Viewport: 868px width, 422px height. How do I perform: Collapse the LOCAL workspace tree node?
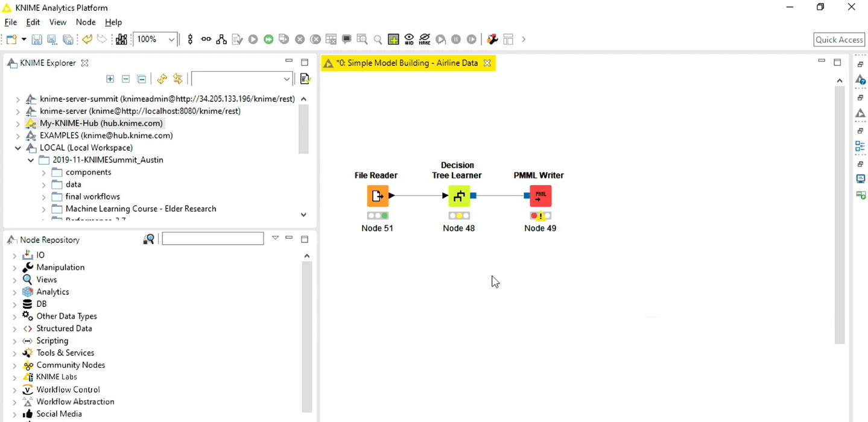(x=17, y=148)
